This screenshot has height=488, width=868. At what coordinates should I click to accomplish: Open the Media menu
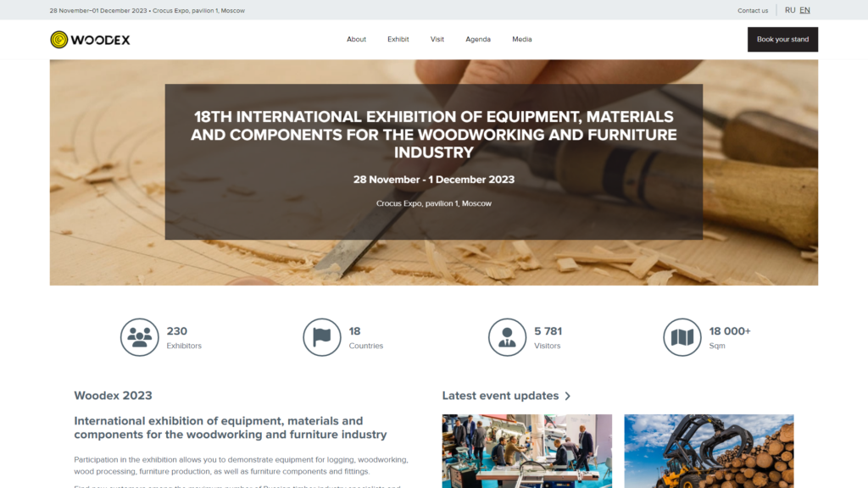pyautogui.click(x=521, y=39)
